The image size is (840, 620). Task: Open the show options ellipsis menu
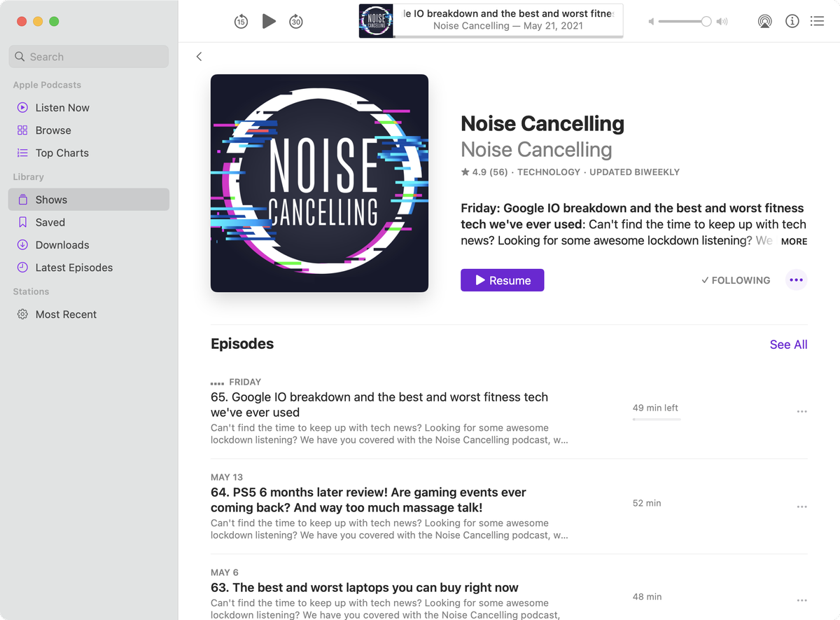click(796, 280)
